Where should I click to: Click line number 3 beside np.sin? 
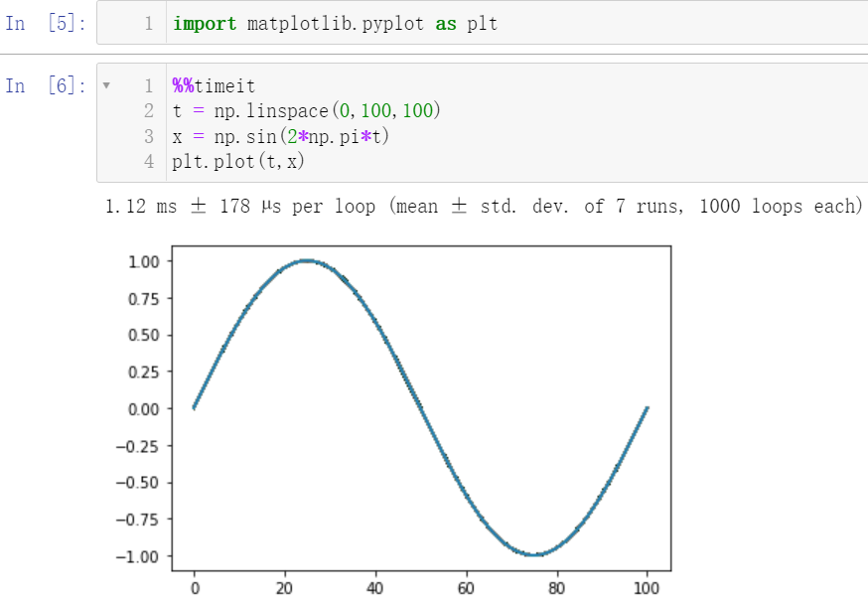click(148, 135)
